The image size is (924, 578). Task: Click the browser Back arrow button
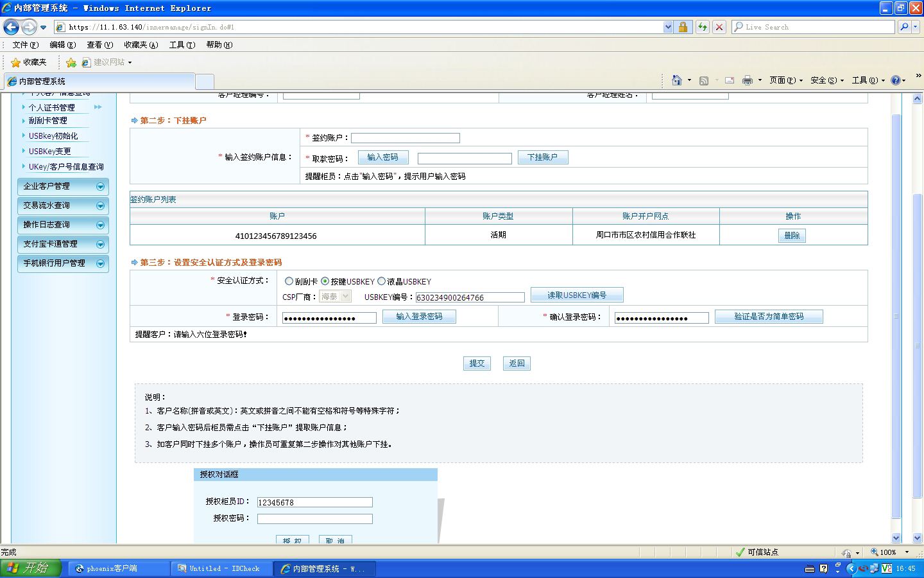point(11,27)
